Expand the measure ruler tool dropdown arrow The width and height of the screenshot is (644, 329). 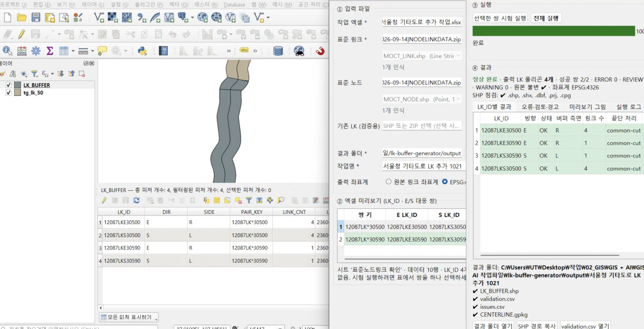coord(93,51)
